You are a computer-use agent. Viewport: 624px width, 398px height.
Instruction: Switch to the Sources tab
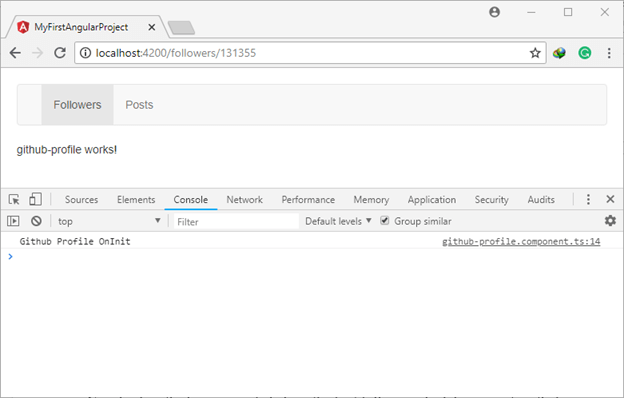point(82,199)
